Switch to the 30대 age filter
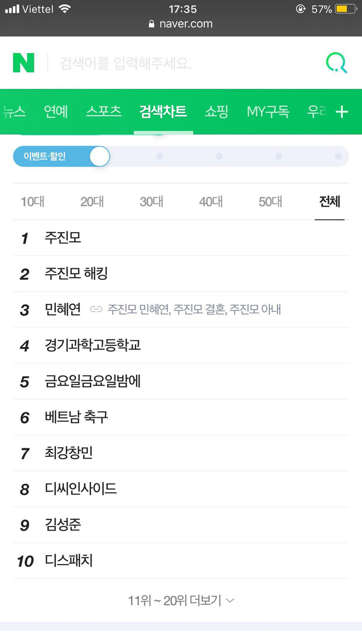This screenshot has width=362, height=644. (151, 202)
